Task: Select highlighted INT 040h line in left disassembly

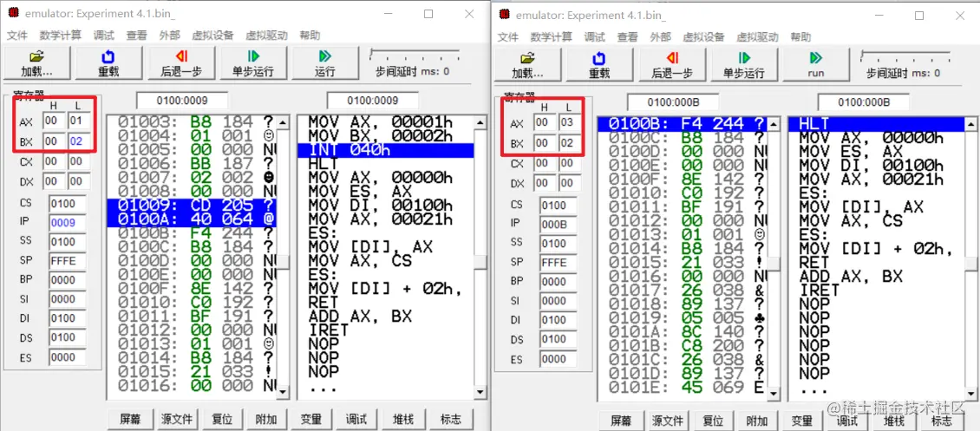Action: [385, 150]
